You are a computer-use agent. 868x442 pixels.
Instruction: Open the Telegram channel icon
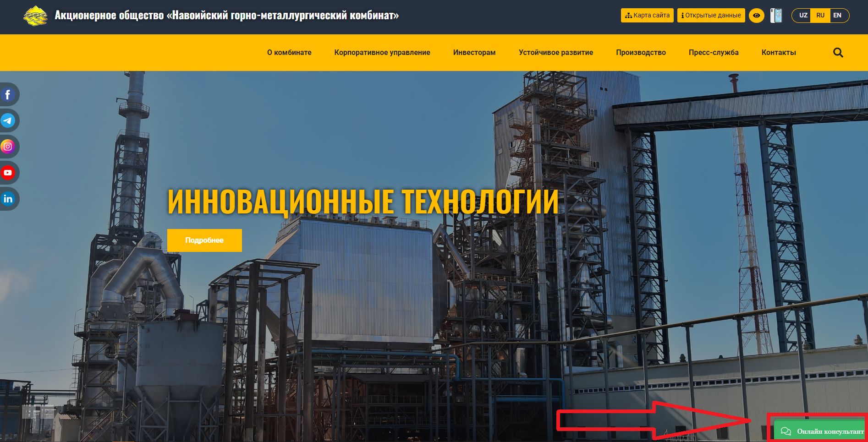(8, 121)
